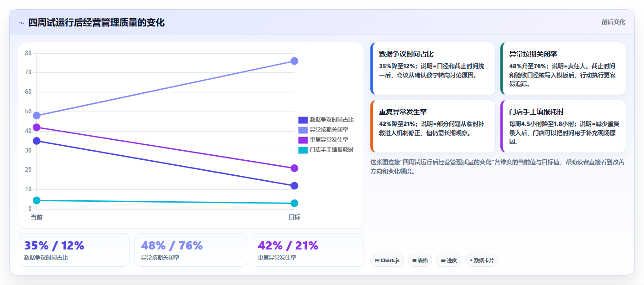Click the 表格 tag icon
The image size is (644, 285).
(x=414, y=261)
